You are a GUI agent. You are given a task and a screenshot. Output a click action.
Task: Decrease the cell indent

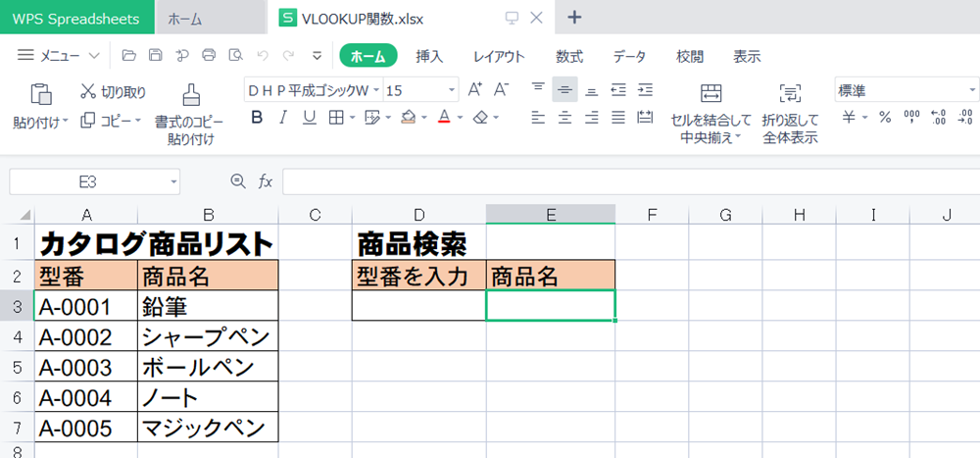(618, 89)
